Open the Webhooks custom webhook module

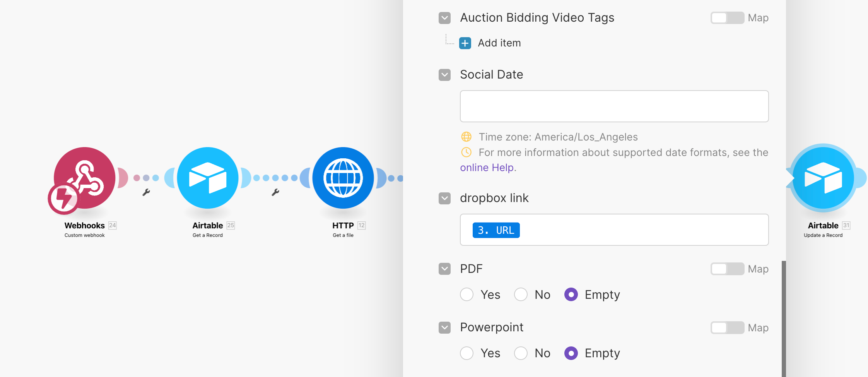(85, 178)
